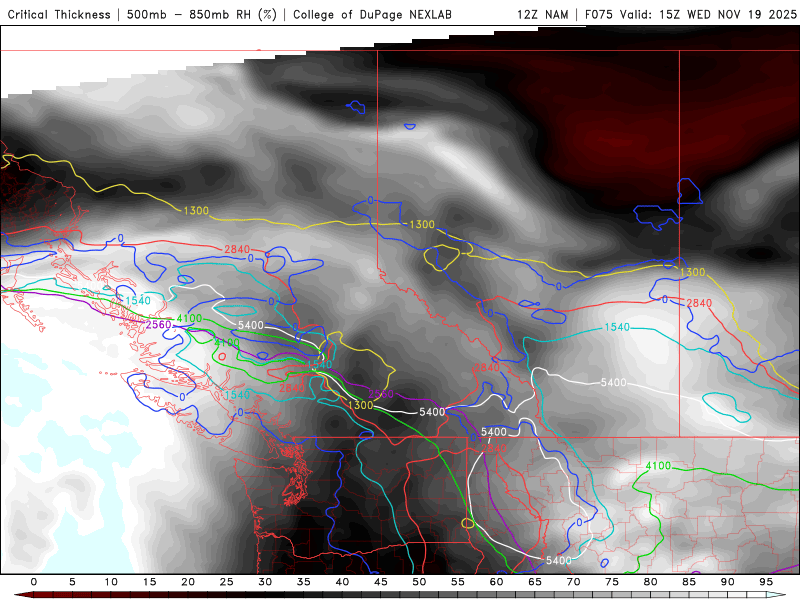Image resolution: width=800 pixels, height=600 pixels.
Task: Click colorbar tick label "85"
Action: 689,582
